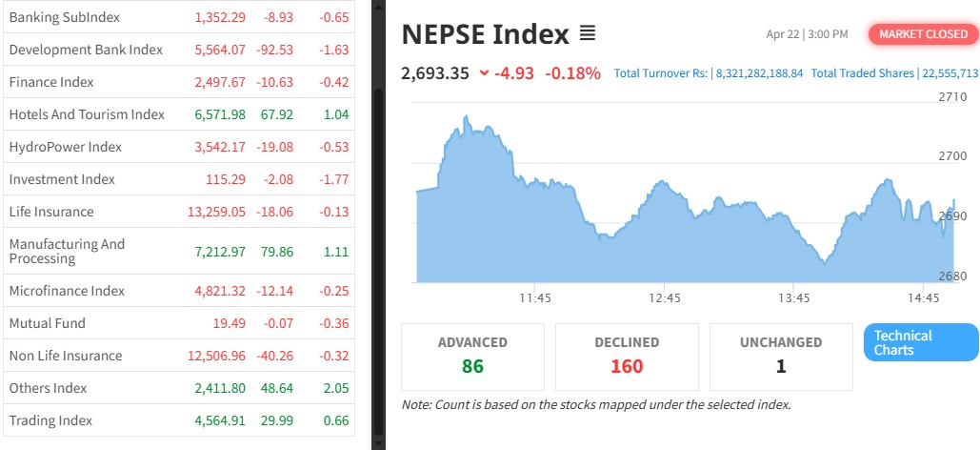Choose Hotels And Tourism Index
This screenshot has height=450, width=980.
(87, 114)
